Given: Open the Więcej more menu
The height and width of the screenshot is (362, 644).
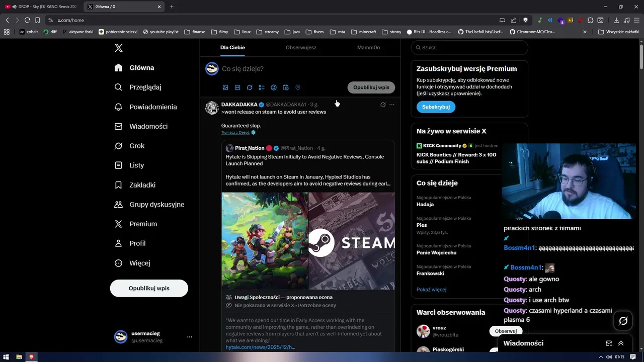Looking at the screenshot, I should [133, 263].
